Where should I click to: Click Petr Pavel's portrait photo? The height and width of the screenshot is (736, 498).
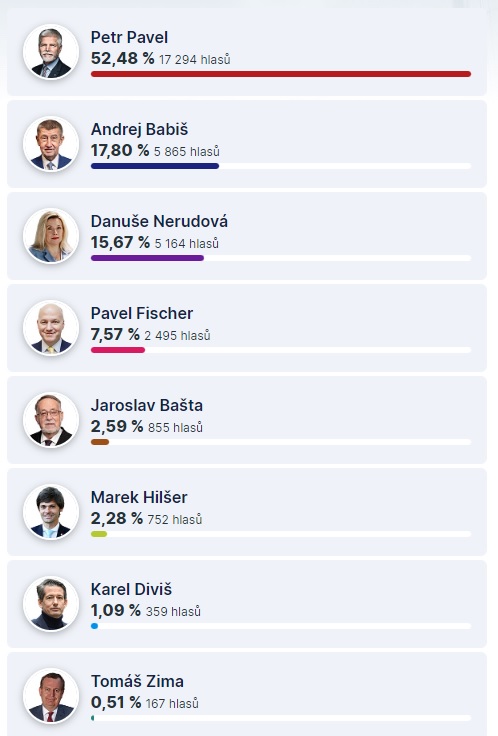click(x=51, y=52)
